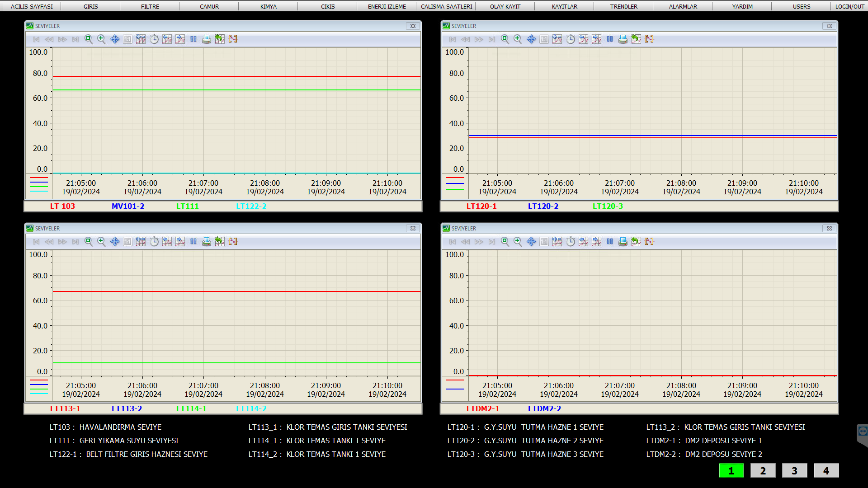Switch to trend page 2
The width and height of the screenshot is (868, 488).
[x=763, y=470]
